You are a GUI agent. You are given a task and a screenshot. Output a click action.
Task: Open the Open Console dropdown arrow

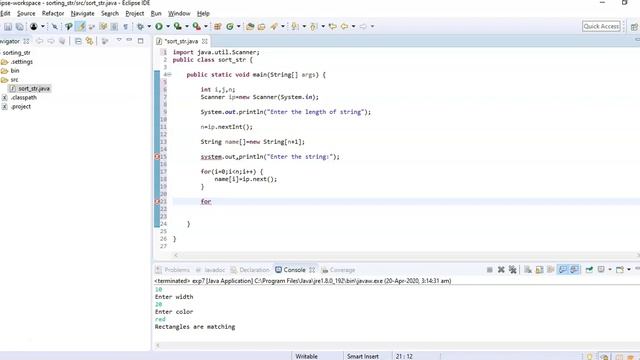(x=629, y=270)
